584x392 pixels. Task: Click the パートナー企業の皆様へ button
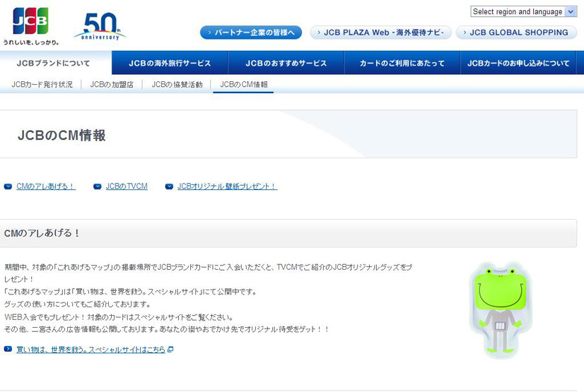coord(251,32)
